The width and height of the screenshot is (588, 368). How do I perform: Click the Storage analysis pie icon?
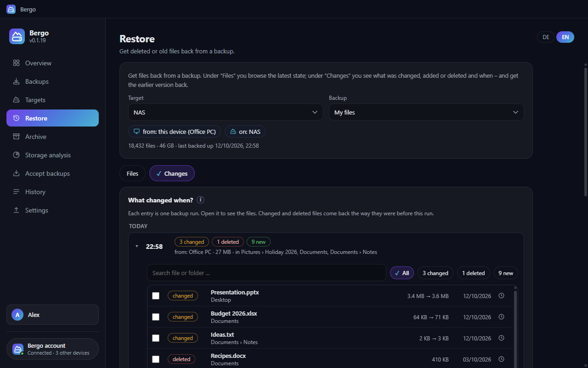pyautogui.click(x=17, y=155)
